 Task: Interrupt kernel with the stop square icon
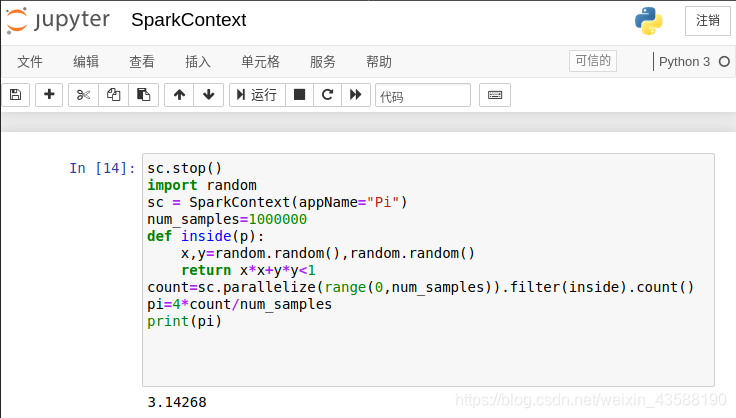tap(299, 95)
